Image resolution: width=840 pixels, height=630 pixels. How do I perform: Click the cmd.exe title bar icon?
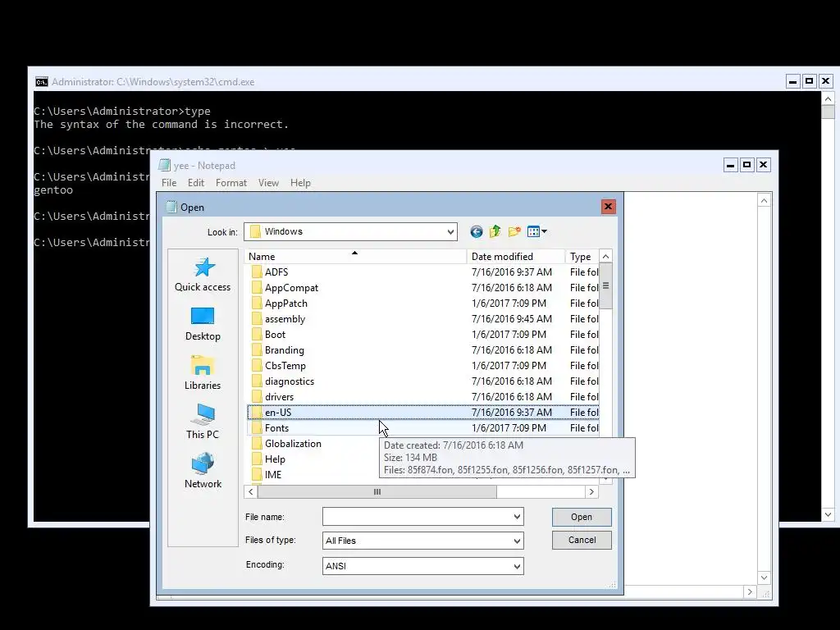pyautogui.click(x=41, y=82)
